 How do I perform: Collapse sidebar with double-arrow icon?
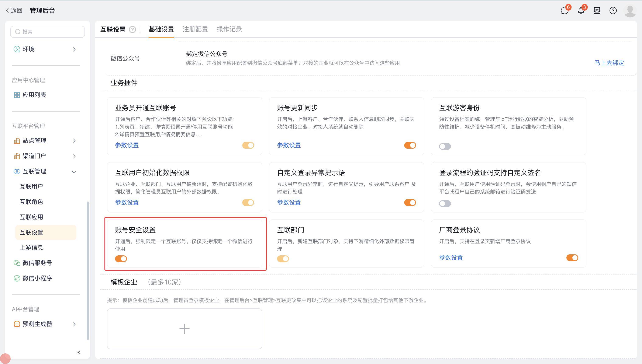(x=78, y=353)
